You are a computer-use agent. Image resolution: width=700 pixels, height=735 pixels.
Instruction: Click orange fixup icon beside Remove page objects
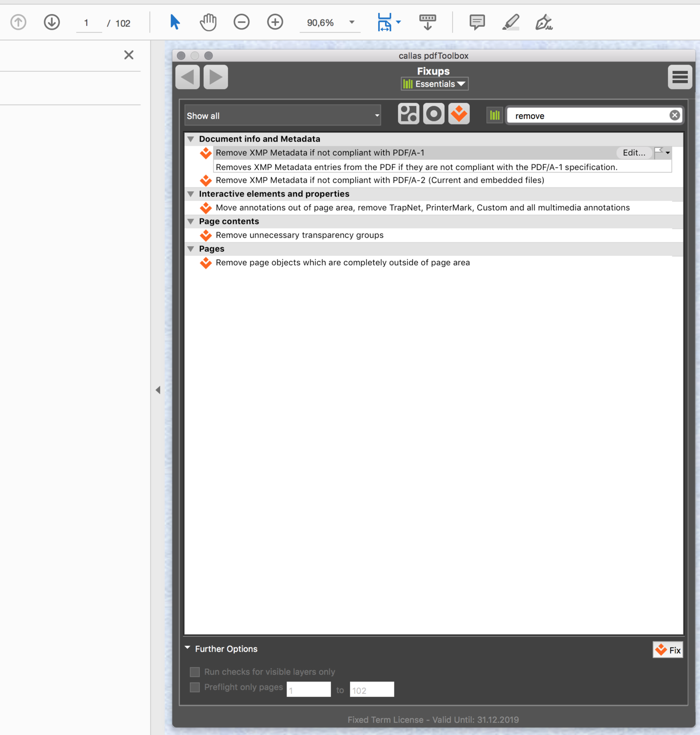[206, 263]
